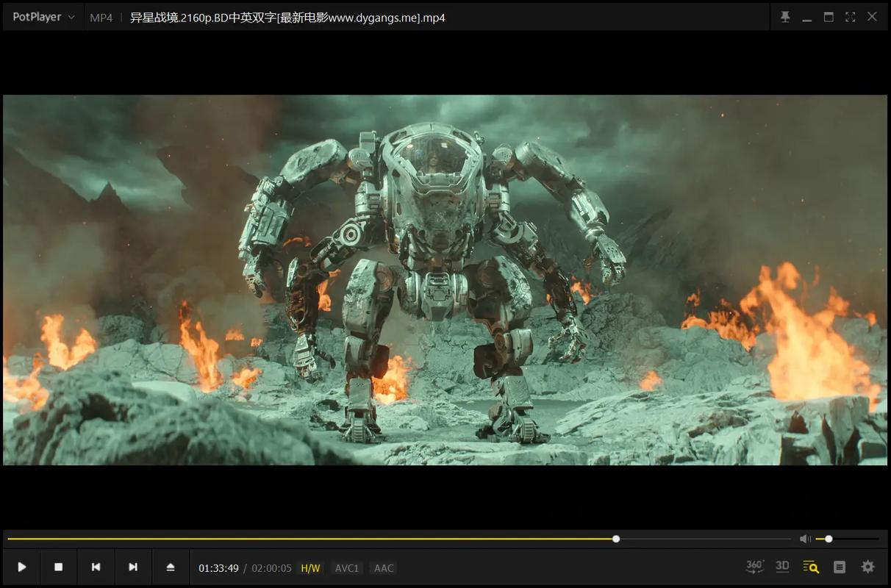
Task: Open the playlist search panel
Action: point(811,567)
